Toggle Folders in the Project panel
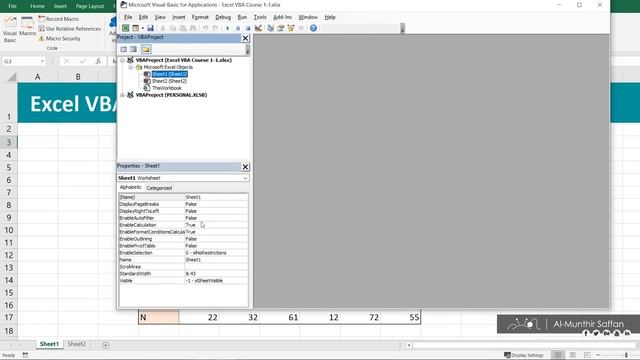Screen dimensions: 640x360 pos(146,49)
